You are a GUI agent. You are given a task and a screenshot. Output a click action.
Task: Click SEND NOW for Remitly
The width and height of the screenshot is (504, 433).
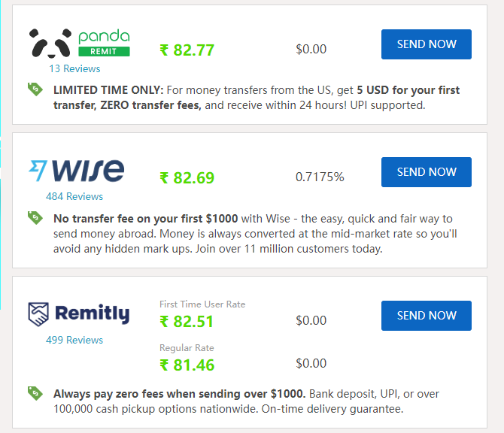427,316
